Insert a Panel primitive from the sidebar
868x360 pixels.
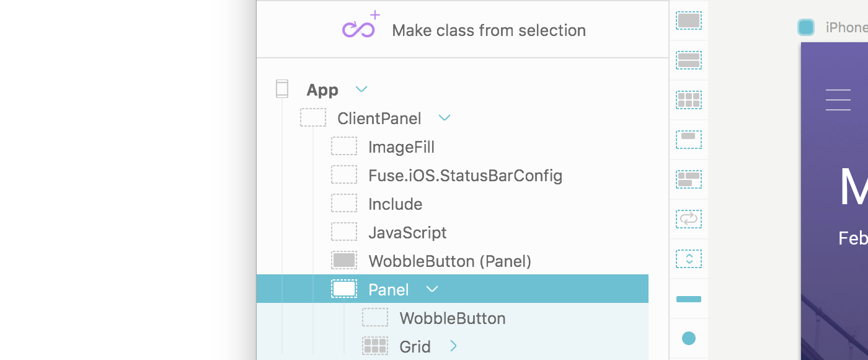pos(689,20)
